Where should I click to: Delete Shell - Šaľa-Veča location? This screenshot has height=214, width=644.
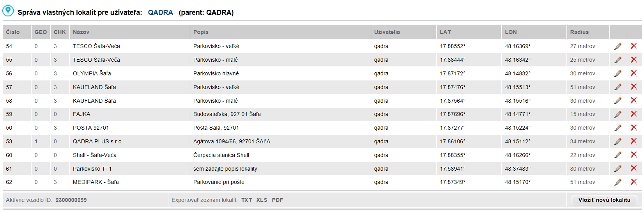click(x=633, y=155)
